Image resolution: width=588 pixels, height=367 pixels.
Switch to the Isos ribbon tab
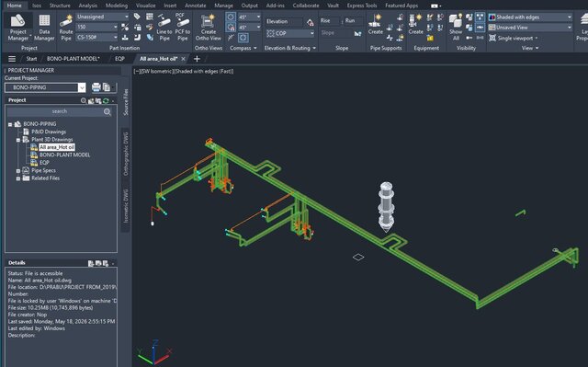tap(37, 6)
